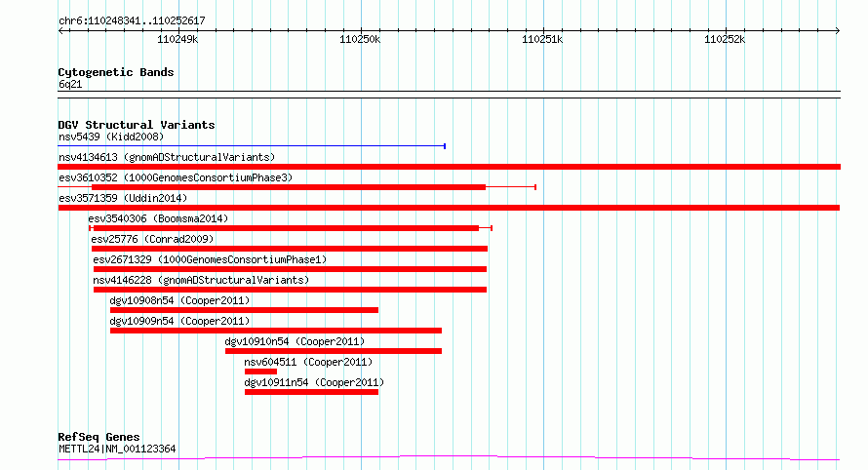
Task: Click the 110249k ruler label
Action: 178,39
